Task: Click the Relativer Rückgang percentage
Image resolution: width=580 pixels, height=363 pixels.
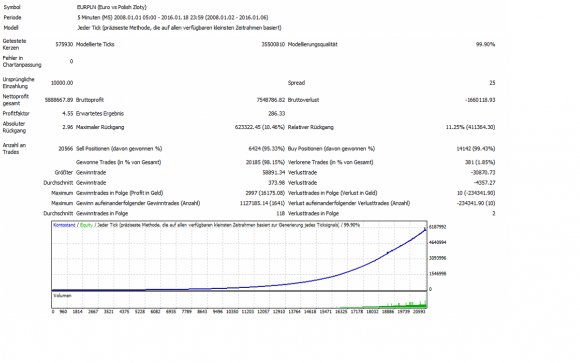Action: (x=471, y=127)
